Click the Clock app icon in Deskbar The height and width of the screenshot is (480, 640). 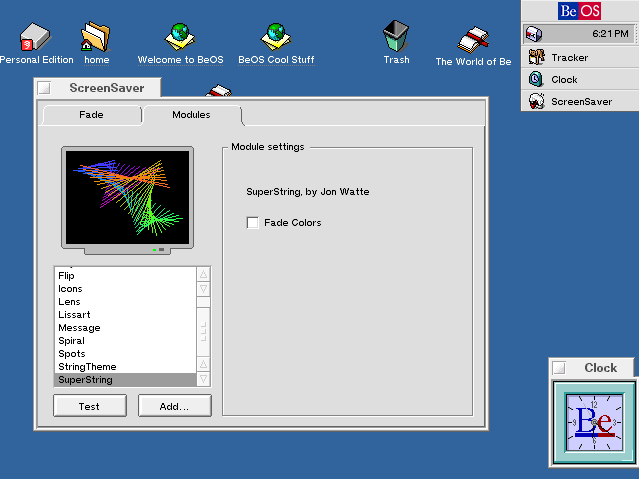[x=536, y=79]
